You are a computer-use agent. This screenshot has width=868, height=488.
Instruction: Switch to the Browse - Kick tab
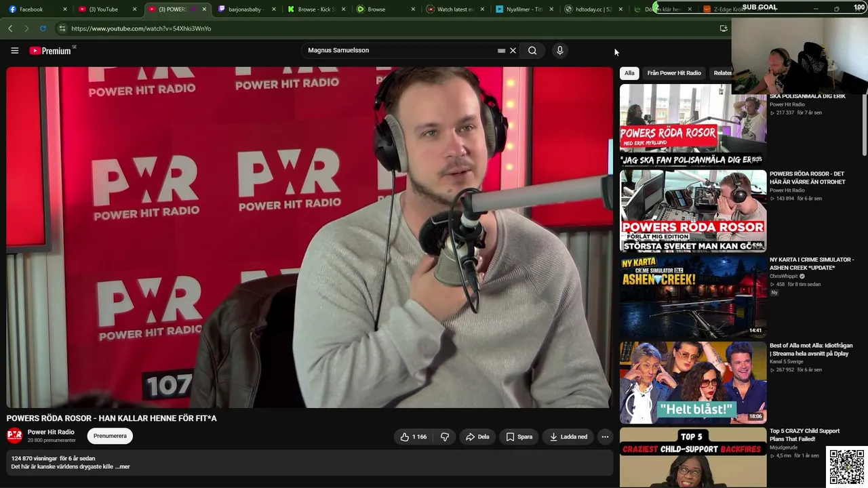317,9
